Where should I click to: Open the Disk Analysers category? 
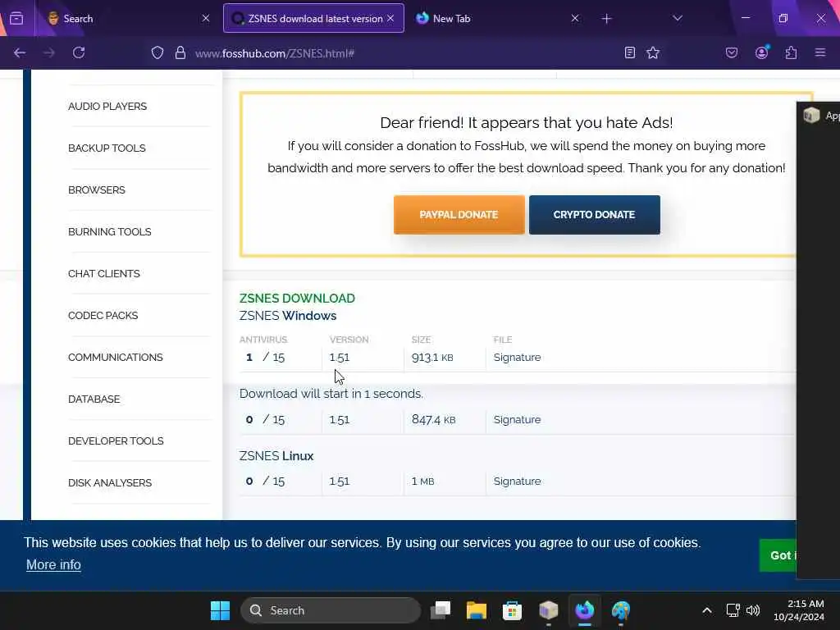click(x=110, y=482)
